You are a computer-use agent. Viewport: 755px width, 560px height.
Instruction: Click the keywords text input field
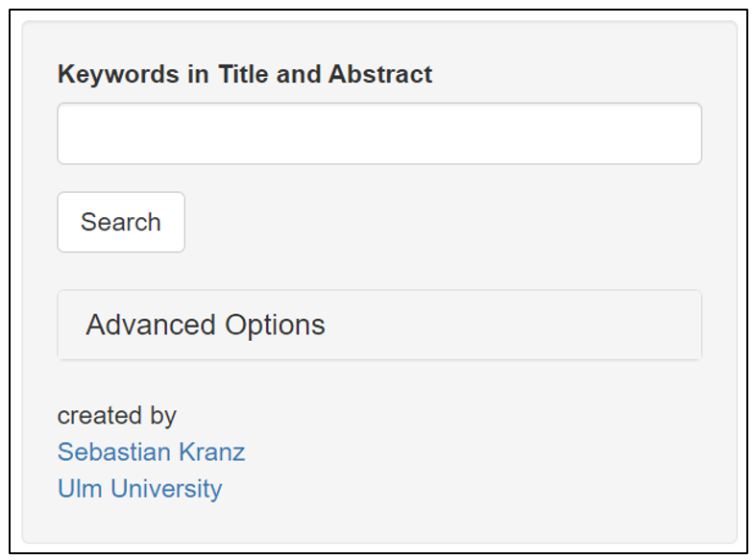[x=379, y=134]
